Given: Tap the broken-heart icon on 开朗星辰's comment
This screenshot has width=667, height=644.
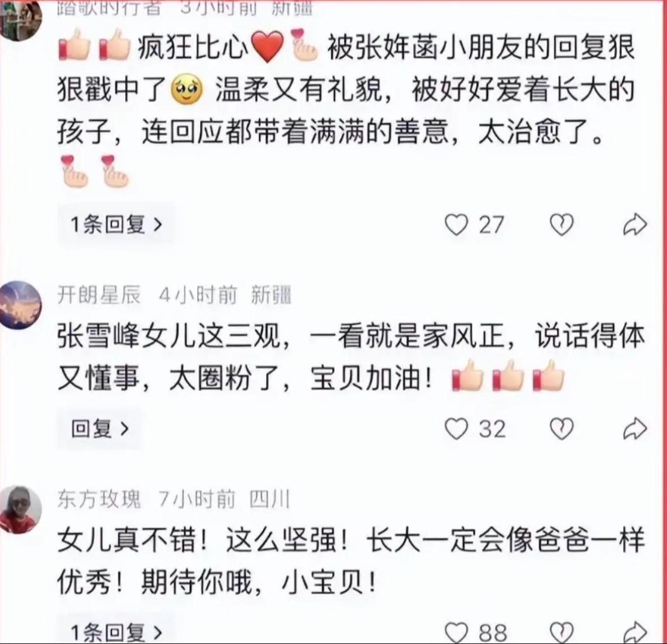Looking at the screenshot, I should (x=562, y=428).
